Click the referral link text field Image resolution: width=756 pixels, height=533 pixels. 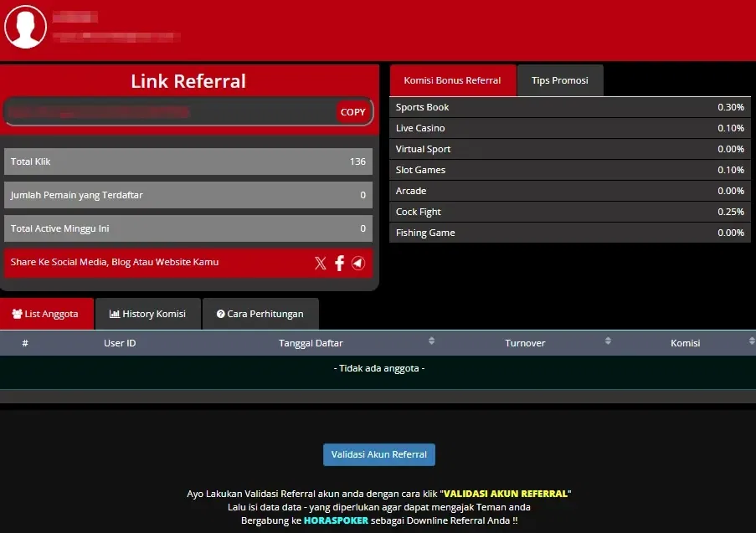[x=167, y=112]
